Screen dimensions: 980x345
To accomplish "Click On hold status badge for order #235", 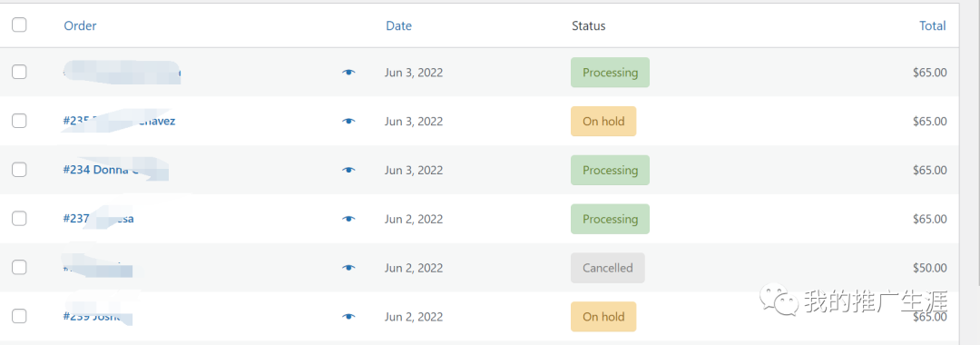I will coord(603,122).
